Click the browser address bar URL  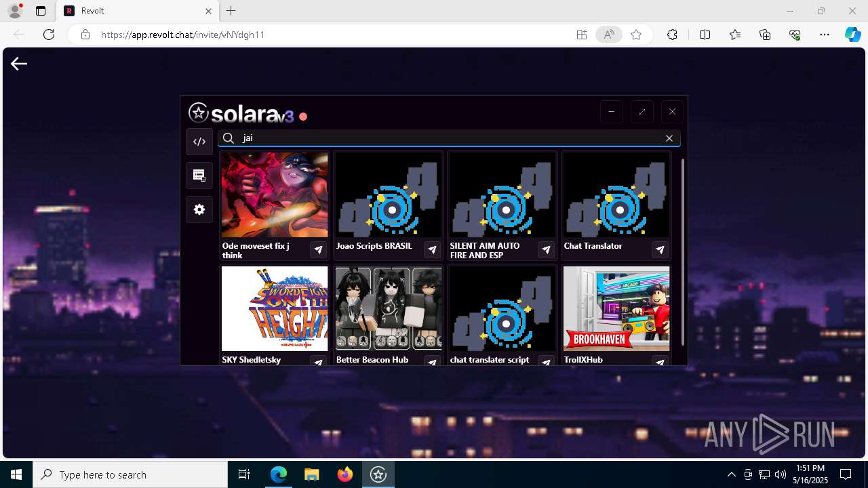182,35
